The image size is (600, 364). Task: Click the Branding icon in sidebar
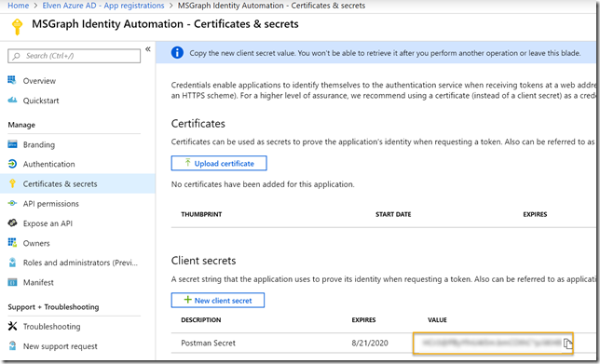tap(12, 144)
